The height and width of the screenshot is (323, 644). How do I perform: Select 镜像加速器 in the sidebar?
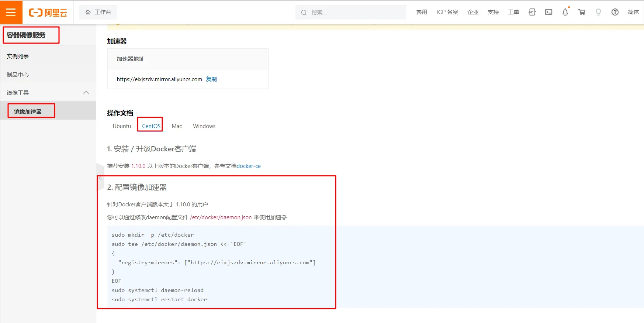28,111
